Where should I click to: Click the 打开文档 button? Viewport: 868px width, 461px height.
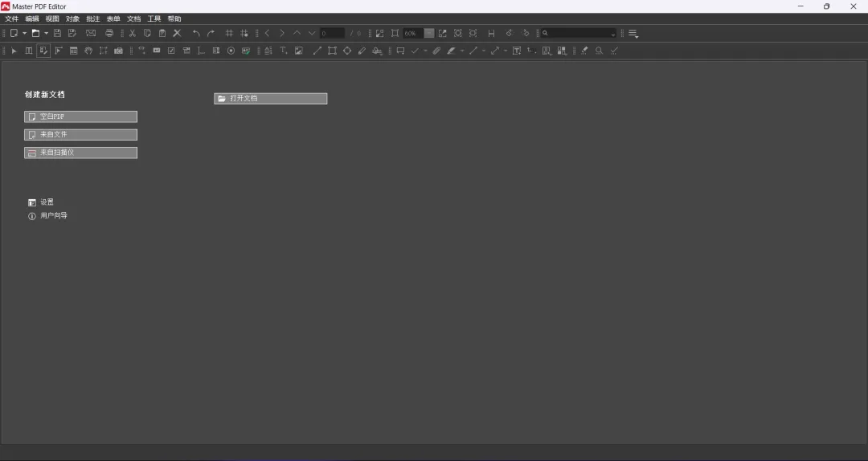pos(270,98)
